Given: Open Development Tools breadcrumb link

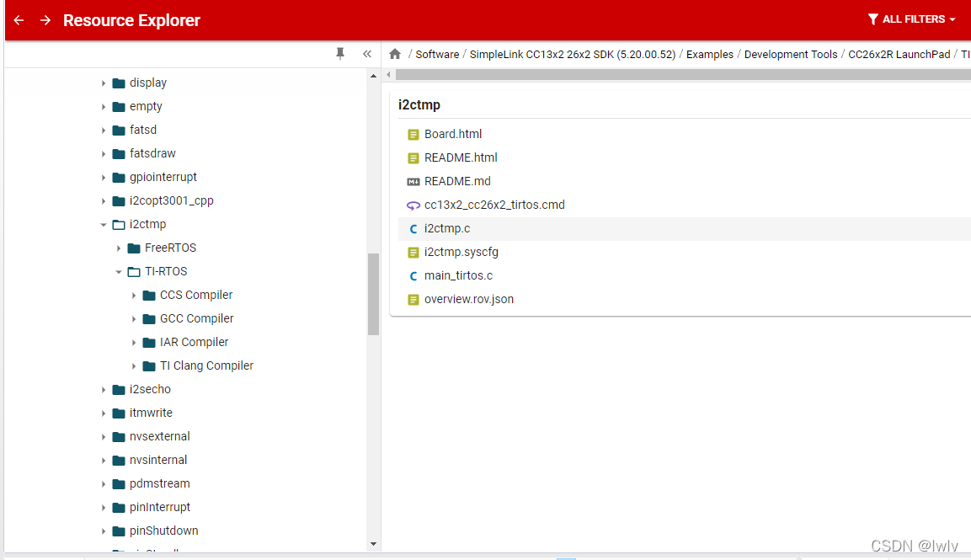Looking at the screenshot, I should (791, 55).
